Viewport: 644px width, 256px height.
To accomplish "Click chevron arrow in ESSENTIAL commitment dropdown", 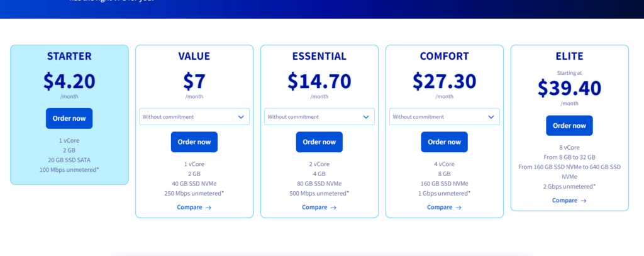I will (x=366, y=117).
